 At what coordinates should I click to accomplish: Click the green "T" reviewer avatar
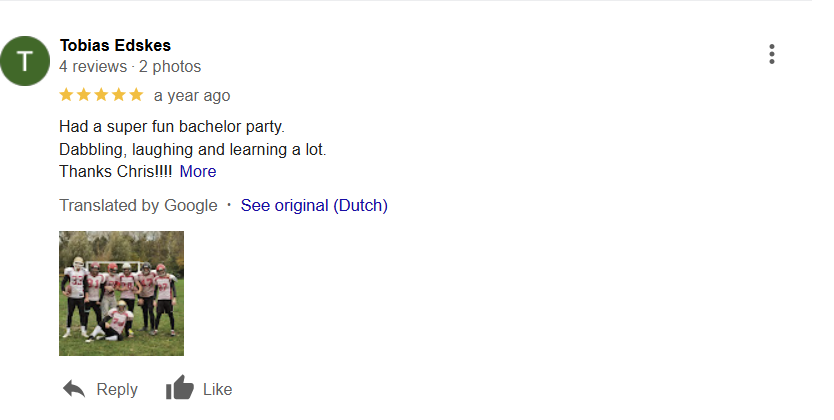click(x=27, y=62)
